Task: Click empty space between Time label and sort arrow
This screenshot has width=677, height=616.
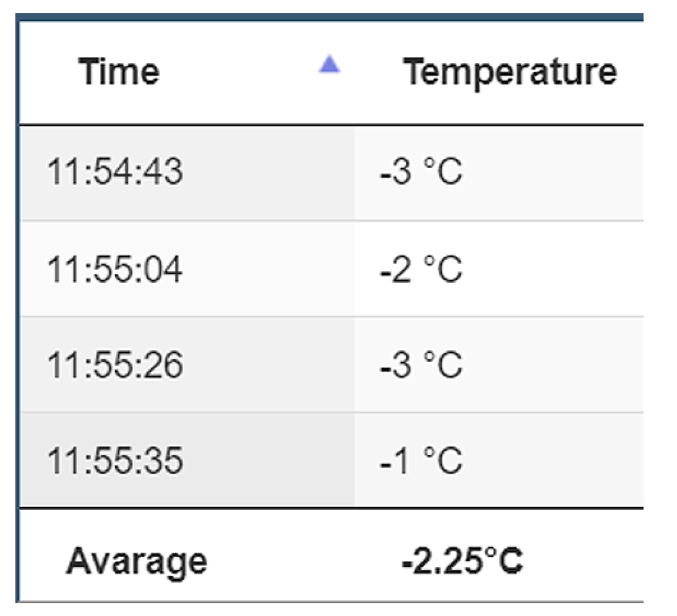Action: [239, 72]
